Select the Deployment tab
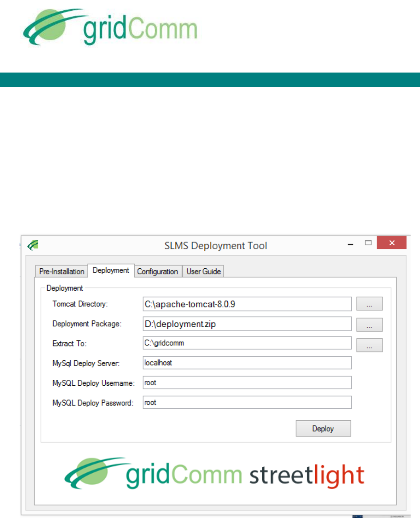This screenshot has width=420, height=518. point(111,270)
